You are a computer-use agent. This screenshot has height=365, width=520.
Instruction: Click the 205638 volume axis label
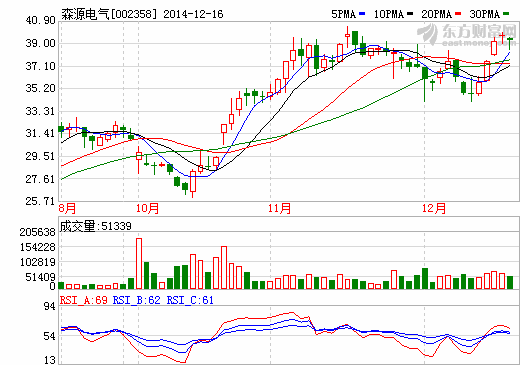[x=37, y=232]
